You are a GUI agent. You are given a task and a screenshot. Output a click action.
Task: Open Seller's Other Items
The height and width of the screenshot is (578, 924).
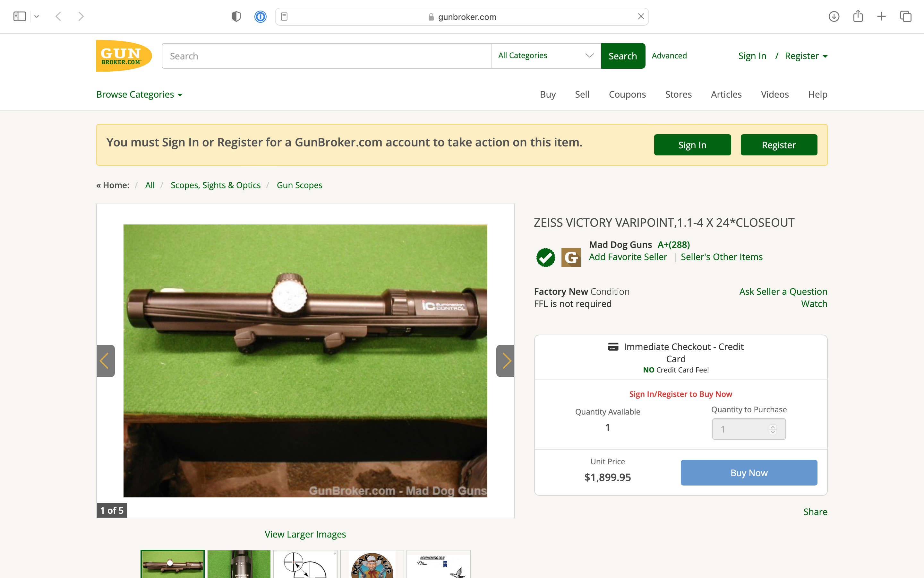pyautogui.click(x=722, y=257)
